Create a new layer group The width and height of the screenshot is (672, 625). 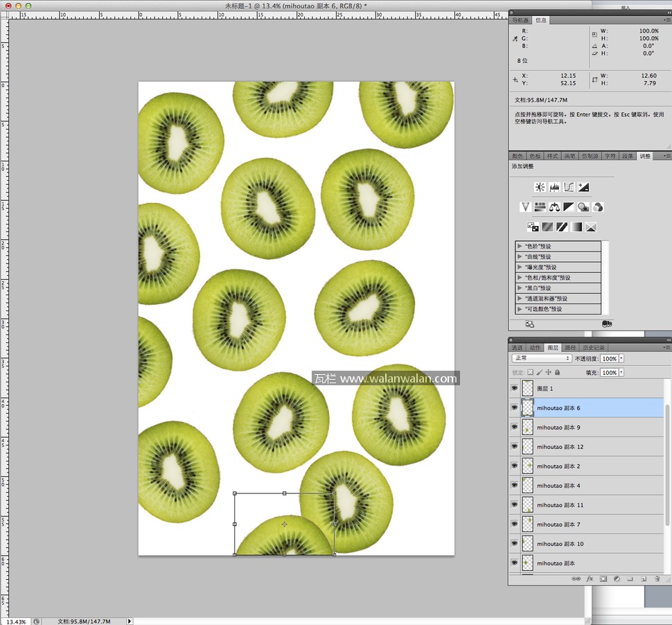[630, 579]
